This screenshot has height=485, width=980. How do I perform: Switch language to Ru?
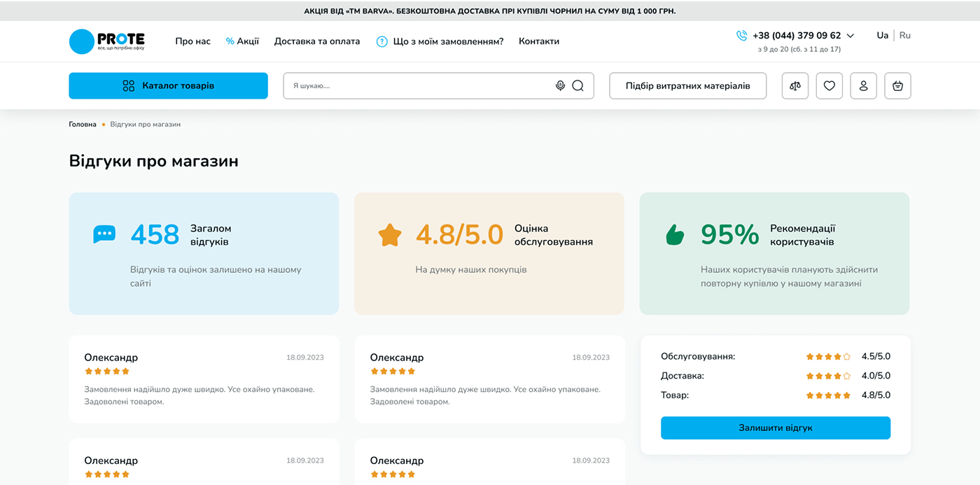(x=905, y=35)
